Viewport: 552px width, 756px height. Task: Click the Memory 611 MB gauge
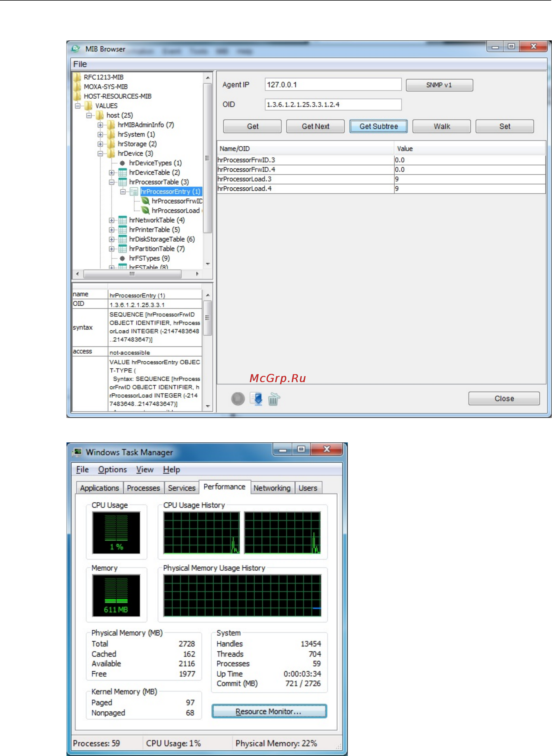coord(116,595)
